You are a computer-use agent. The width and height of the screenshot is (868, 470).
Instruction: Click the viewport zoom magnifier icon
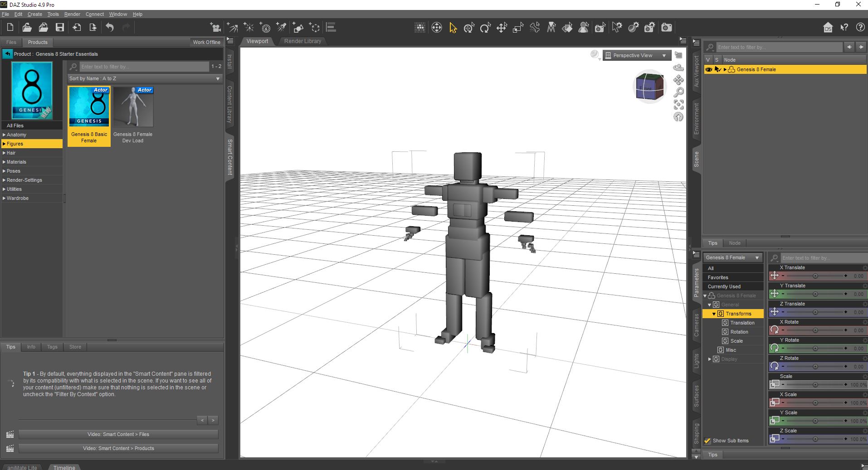click(678, 92)
